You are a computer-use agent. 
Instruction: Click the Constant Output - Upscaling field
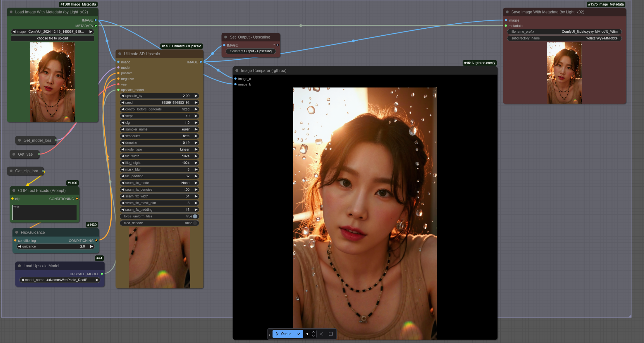250,51
